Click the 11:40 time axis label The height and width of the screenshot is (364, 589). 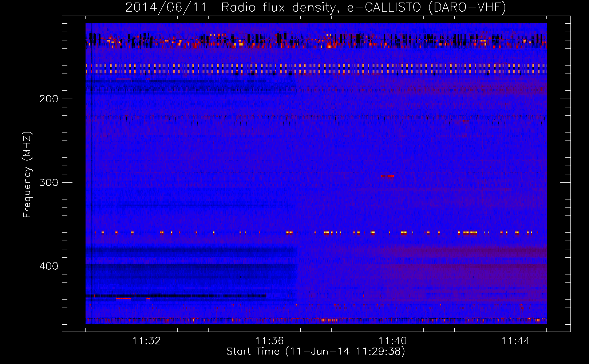pyautogui.click(x=393, y=341)
